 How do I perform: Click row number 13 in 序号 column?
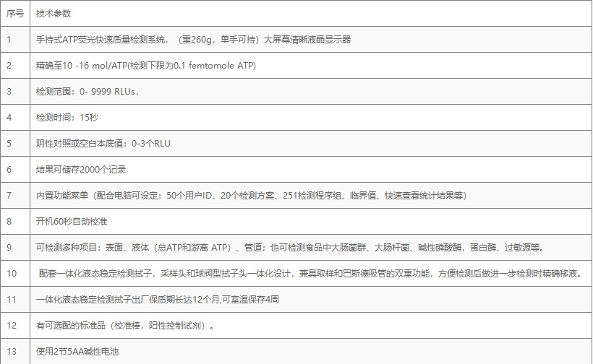[11, 352]
